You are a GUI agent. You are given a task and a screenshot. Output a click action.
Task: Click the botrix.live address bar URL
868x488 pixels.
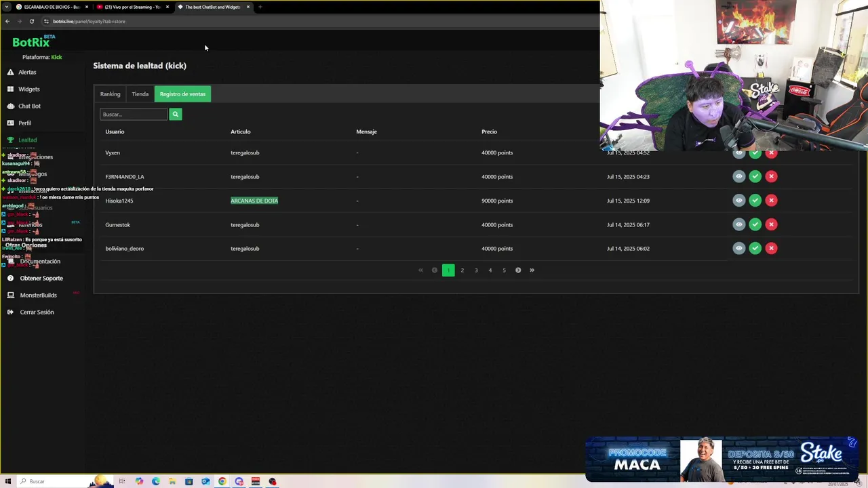click(89, 21)
